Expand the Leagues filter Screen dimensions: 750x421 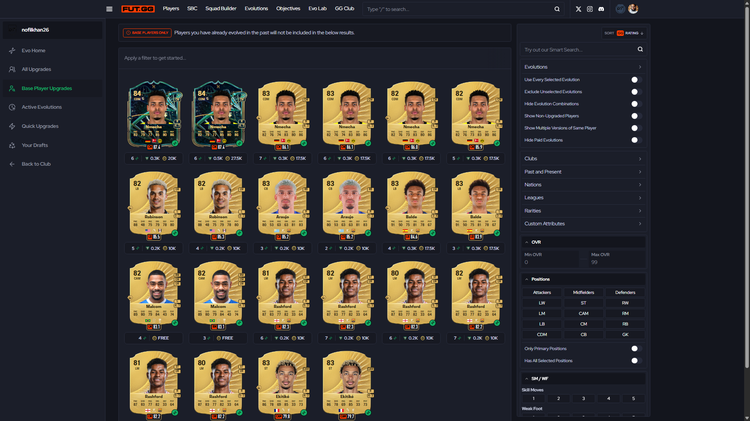tap(583, 198)
